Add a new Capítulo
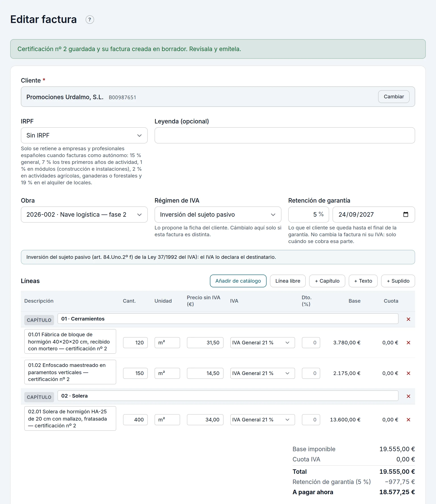 click(x=327, y=281)
